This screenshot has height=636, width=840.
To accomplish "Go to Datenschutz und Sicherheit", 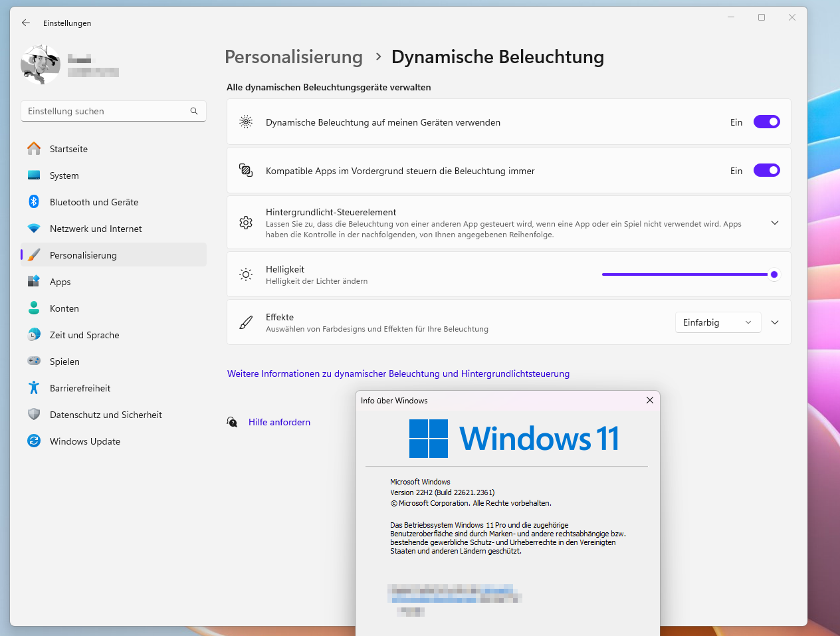I will point(114,415).
